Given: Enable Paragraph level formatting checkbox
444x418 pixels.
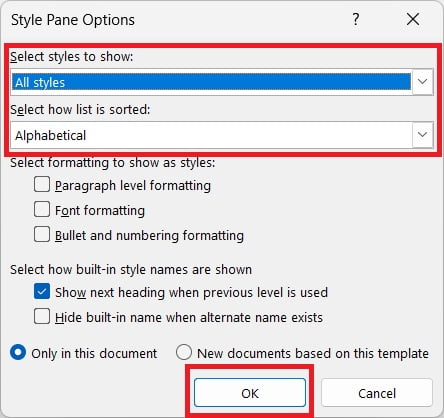Looking at the screenshot, I should [x=42, y=185].
